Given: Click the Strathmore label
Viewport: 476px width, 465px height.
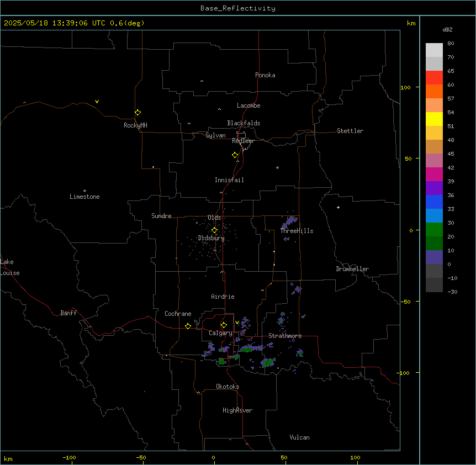Looking at the screenshot, I should [285, 336].
